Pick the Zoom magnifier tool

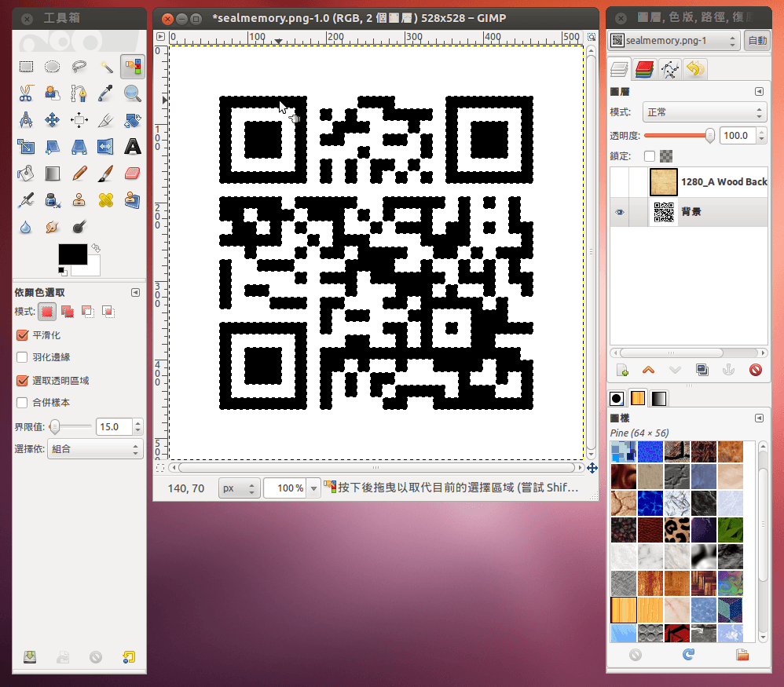coord(133,93)
